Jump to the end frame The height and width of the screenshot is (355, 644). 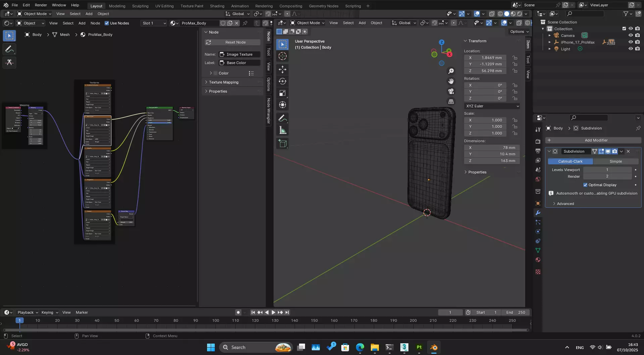pyautogui.click(x=287, y=312)
